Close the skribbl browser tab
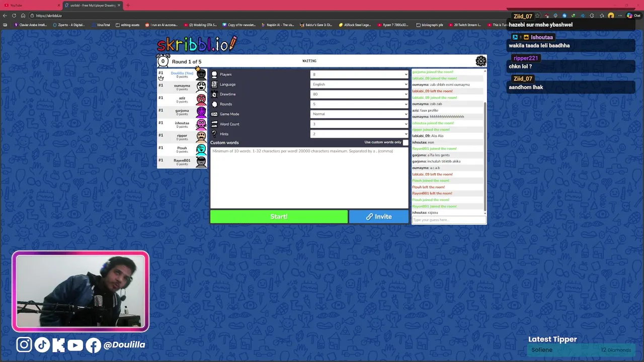Screen dimensions: 644x362 [x=119, y=6]
